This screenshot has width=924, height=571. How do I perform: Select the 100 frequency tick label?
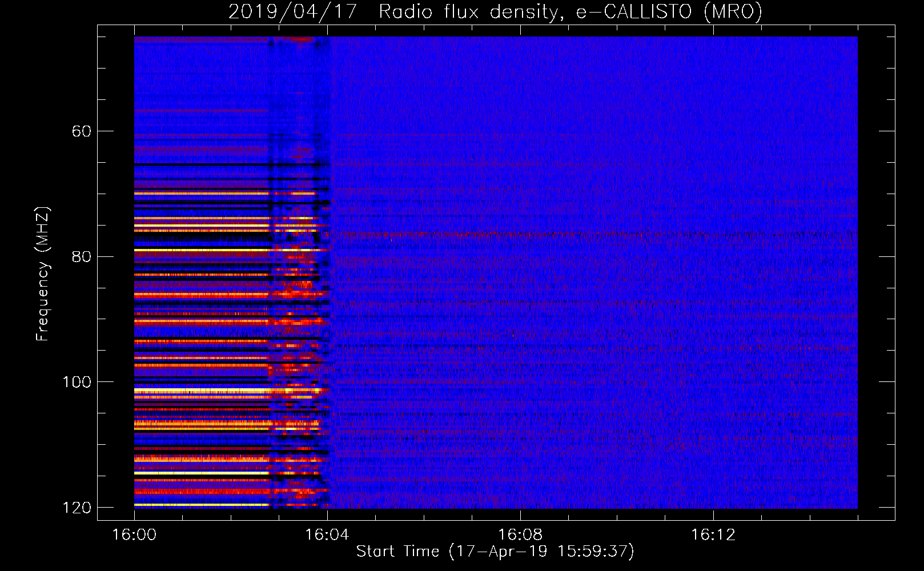(77, 382)
